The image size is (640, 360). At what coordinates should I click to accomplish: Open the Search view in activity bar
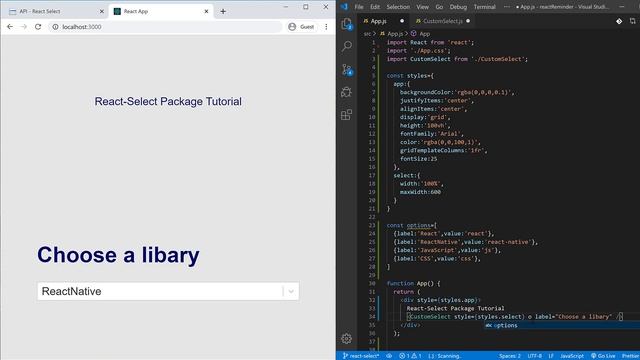(x=347, y=46)
